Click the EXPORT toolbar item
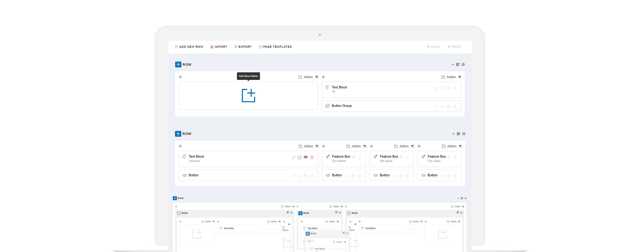This screenshot has width=644, height=252. pyautogui.click(x=243, y=47)
